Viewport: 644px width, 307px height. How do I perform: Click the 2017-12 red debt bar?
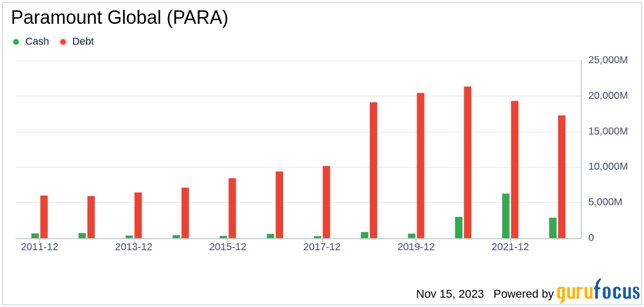pyautogui.click(x=326, y=202)
